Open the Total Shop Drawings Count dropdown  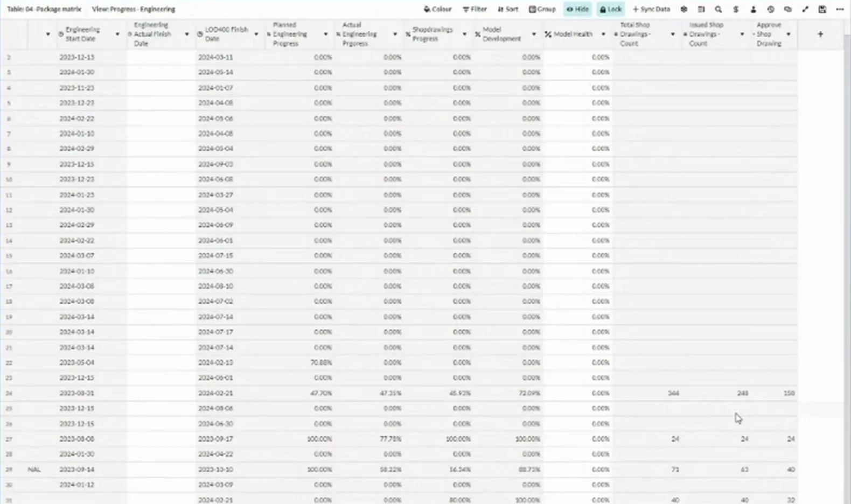point(673,34)
